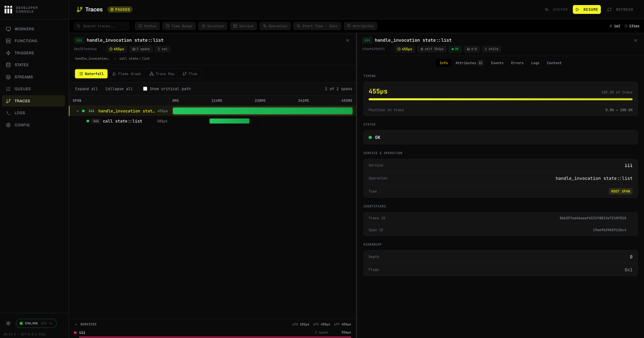Click the red iii service duration bar
Viewport: 644px width, 338px height.
tap(215, 337)
